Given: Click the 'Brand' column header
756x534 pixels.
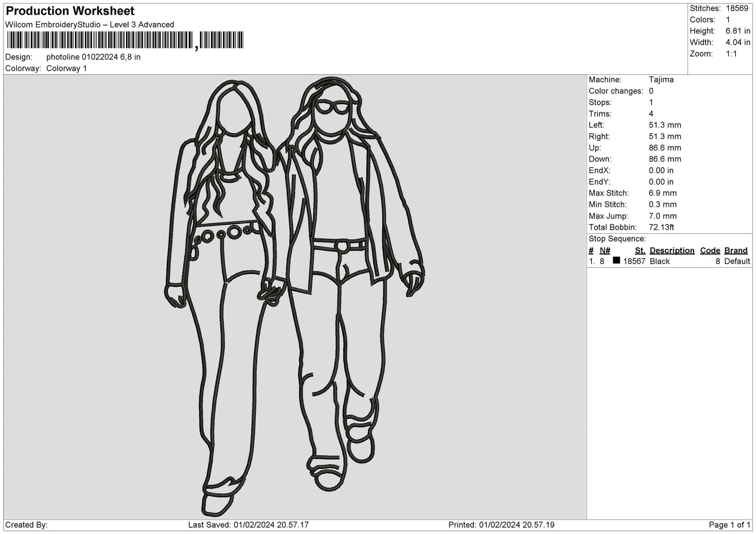Looking at the screenshot, I should click(736, 251).
